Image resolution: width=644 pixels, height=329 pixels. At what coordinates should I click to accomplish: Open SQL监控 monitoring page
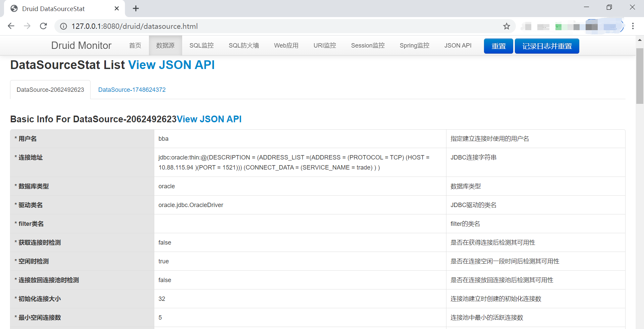202,46
